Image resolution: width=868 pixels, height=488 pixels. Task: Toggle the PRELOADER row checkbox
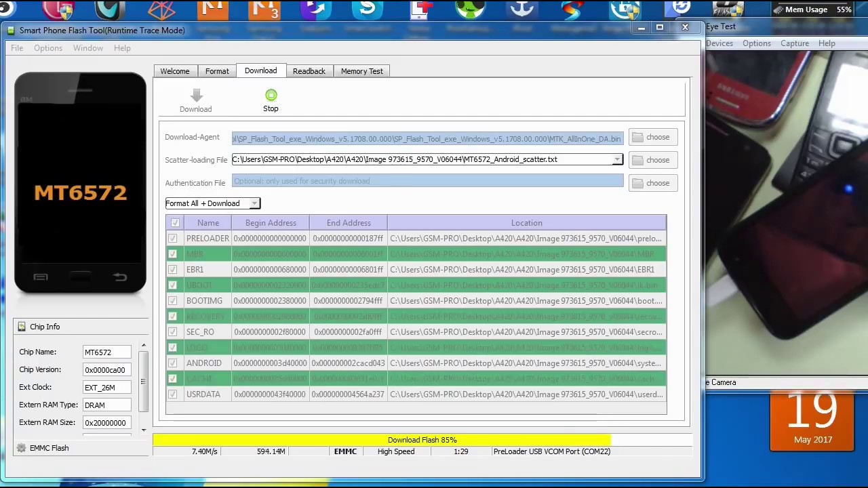tap(173, 239)
